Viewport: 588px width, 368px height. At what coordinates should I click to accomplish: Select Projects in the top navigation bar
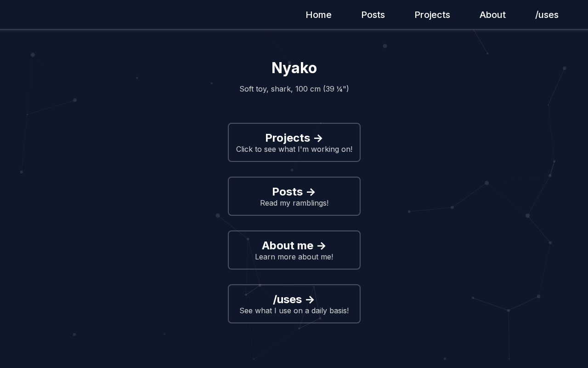pyautogui.click(x=432, y=15)
